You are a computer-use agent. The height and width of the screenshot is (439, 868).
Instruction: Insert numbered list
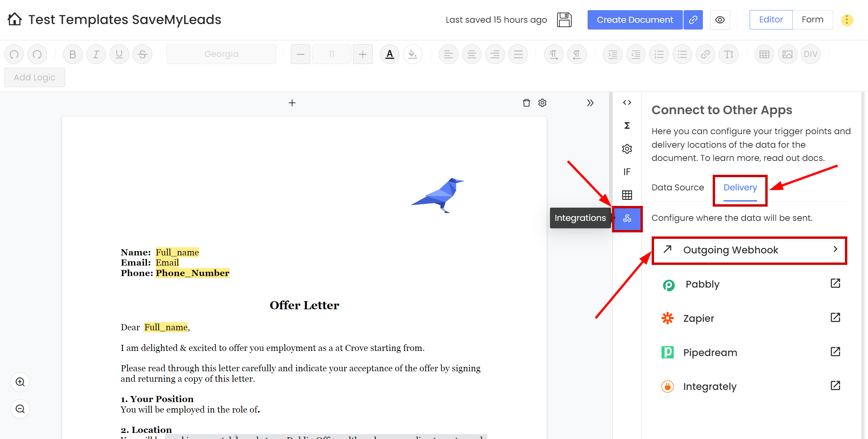(659, 54)
